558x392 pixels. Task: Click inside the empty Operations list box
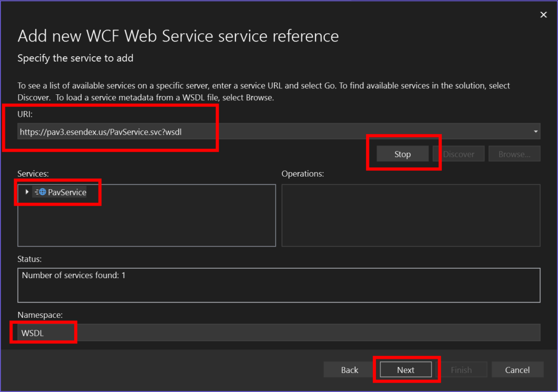point(410,215)
